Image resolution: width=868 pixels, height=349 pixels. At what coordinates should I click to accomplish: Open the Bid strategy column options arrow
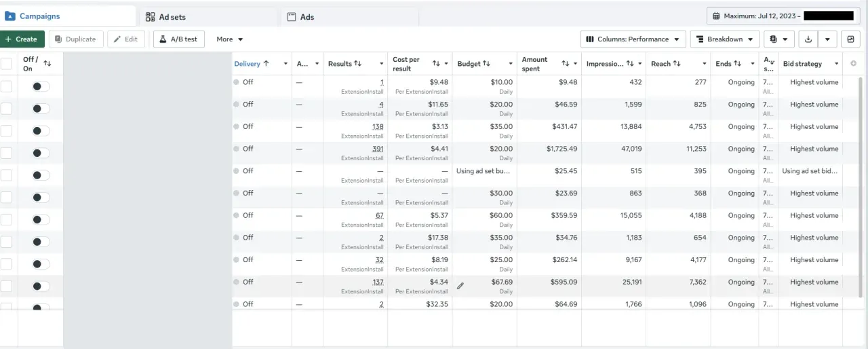click(x=836, y=64)
